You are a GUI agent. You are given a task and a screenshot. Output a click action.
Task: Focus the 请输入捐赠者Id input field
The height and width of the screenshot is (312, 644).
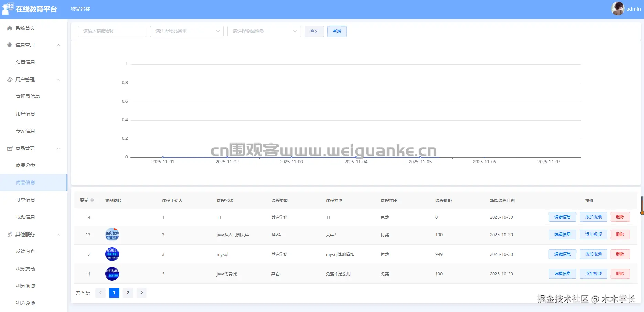pyautogui.click(x=112, y=31)
